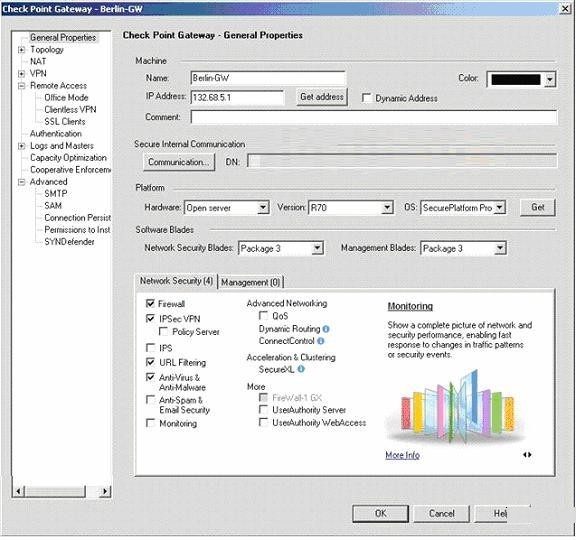Click the Monitoring blades illustration
Image resolution: width=576 pixels, height=540 pixels.
[x=457, y=408]
